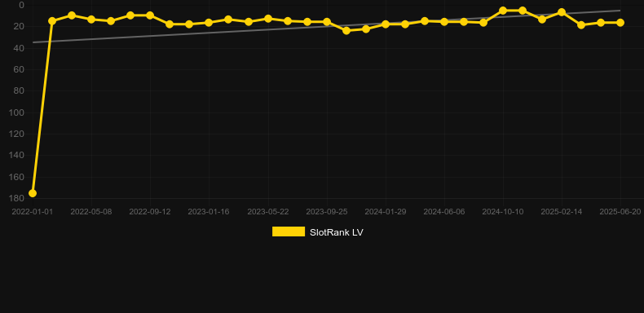The height and width of the screenshot is (313, 644).
Task: Click the 40 y-axis label
Action: [x=20, y=48]
